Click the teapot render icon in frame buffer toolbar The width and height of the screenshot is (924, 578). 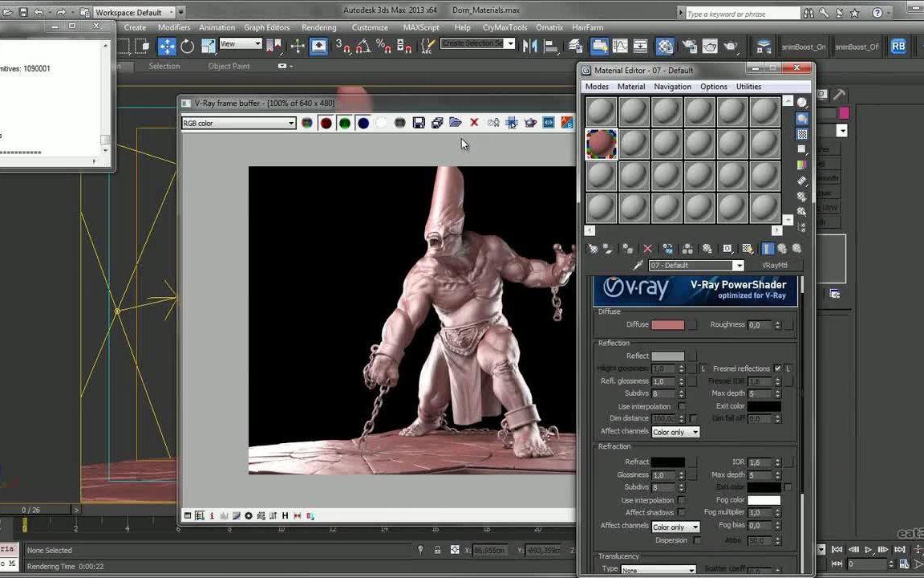coord(530,123)
